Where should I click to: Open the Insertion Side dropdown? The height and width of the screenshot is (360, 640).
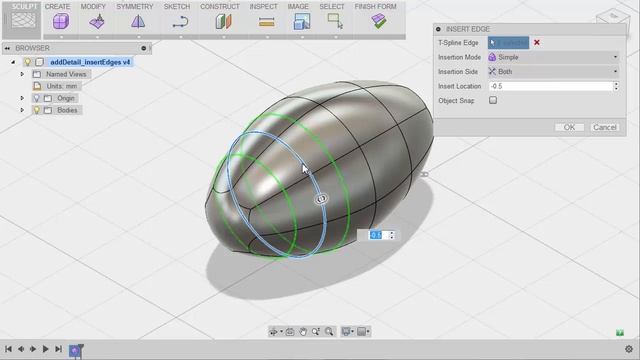coord(553,71)
